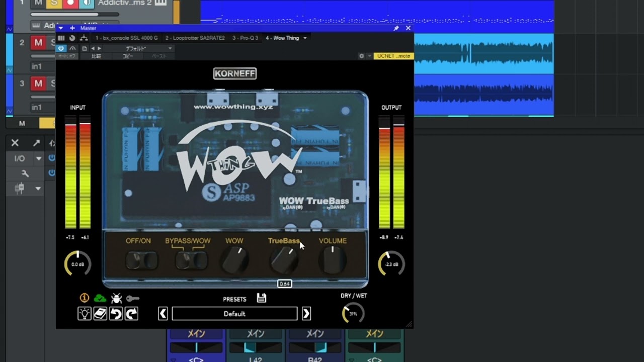
Task: Flip the OFF/ON switch
Action: click(141, 260)
